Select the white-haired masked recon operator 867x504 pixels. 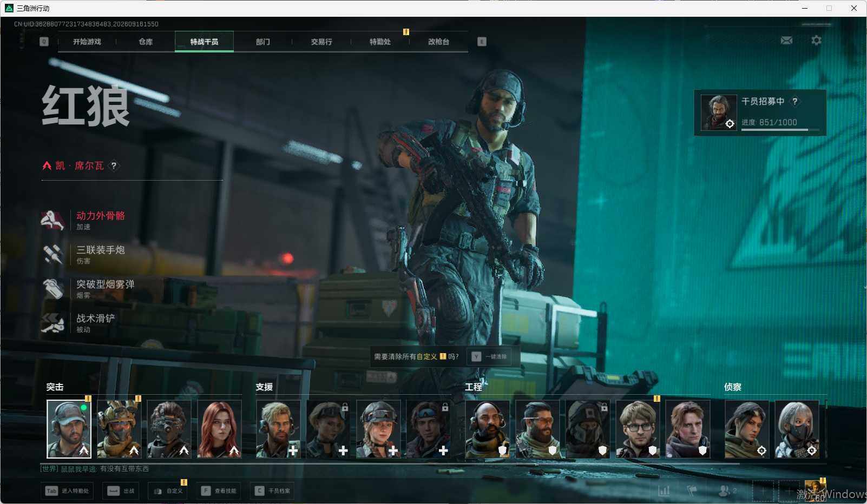797,429
